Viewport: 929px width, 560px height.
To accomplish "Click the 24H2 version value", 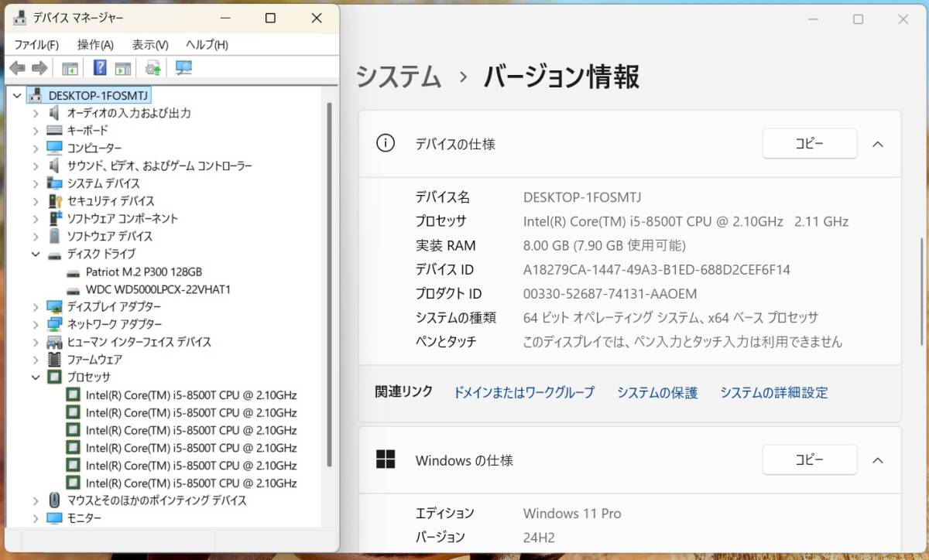I will (x=539, y=538).
